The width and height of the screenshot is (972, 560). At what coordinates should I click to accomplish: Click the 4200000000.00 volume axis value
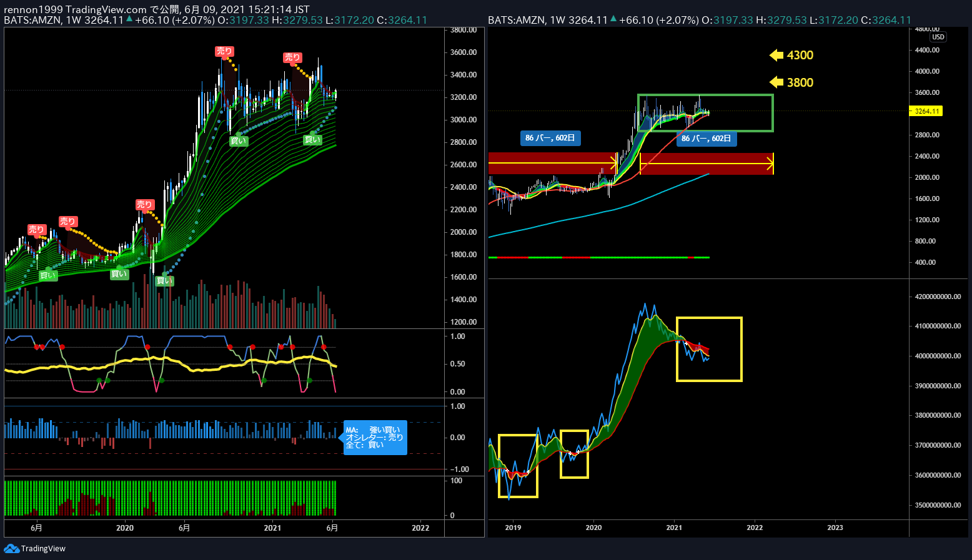click(x=938, y=297)
